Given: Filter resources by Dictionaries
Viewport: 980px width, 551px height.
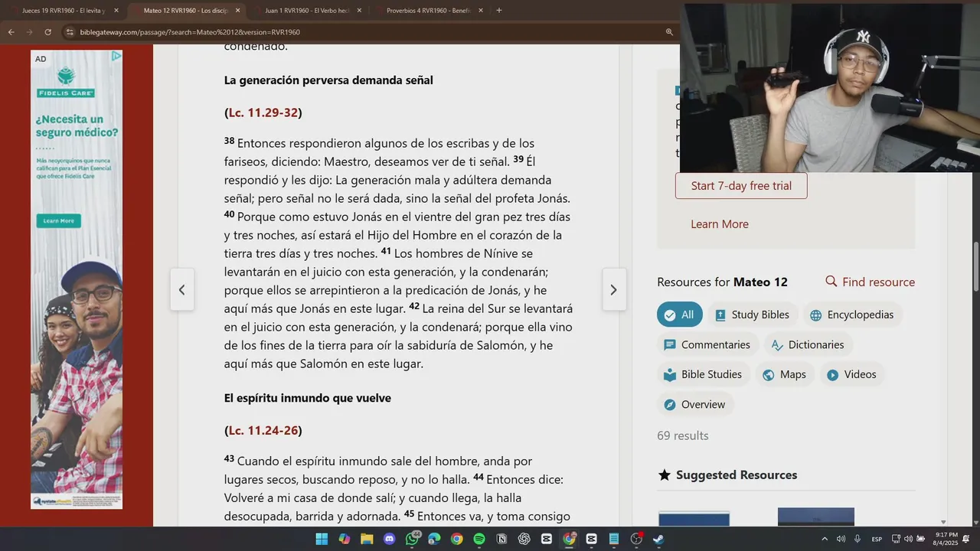Looking at the screenshot, I should pyautogui.click(x=808, y=344).
